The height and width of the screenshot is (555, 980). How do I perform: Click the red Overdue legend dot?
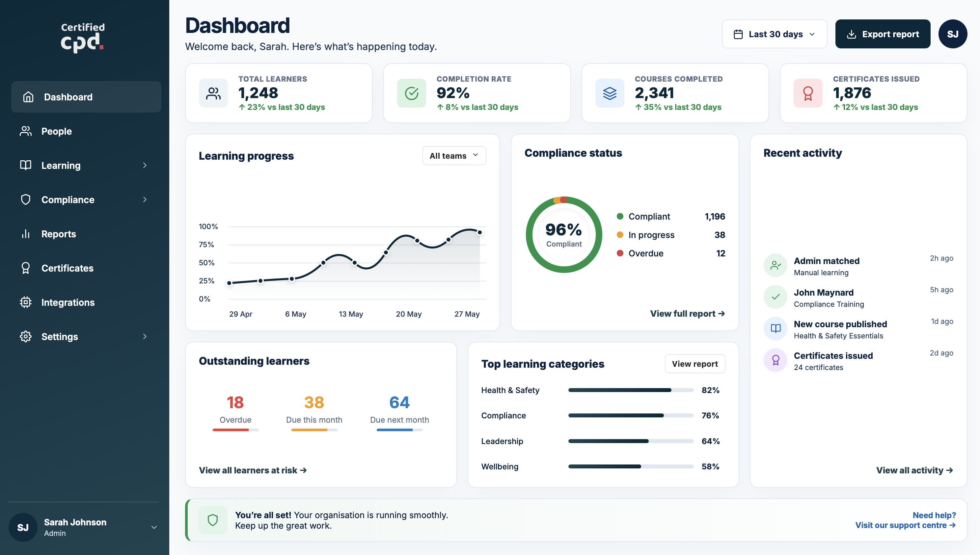[620, 253]
